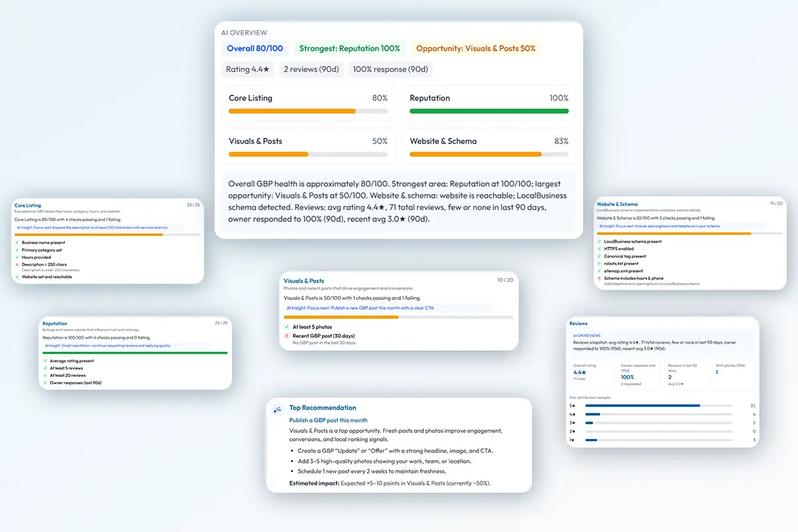Toggle the At least 5 reviews check

(45, 368)
